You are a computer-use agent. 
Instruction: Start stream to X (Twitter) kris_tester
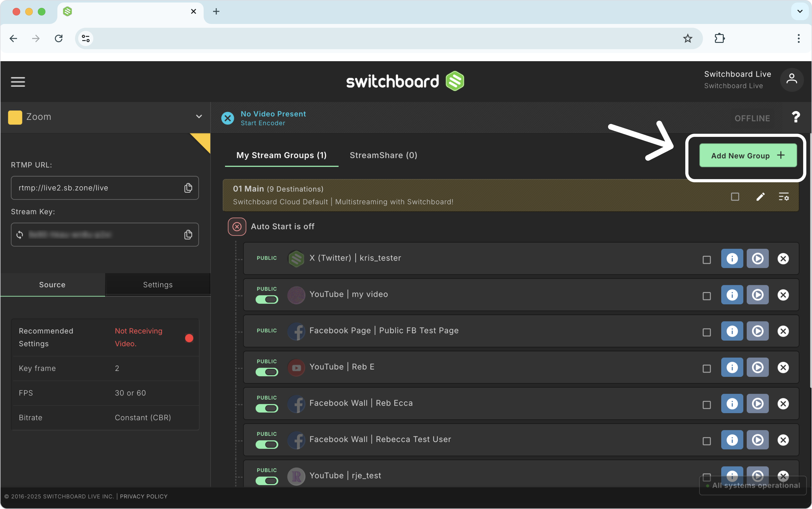pyautogui.click(x=757, y=259)
